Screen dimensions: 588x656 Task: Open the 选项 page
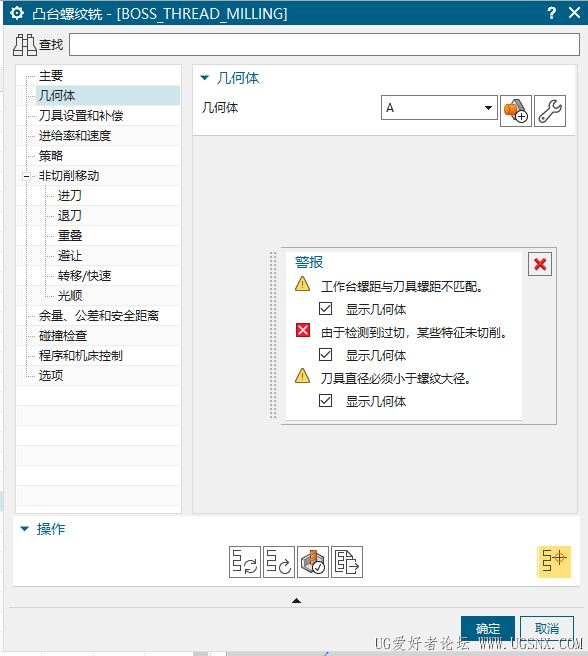51,376
